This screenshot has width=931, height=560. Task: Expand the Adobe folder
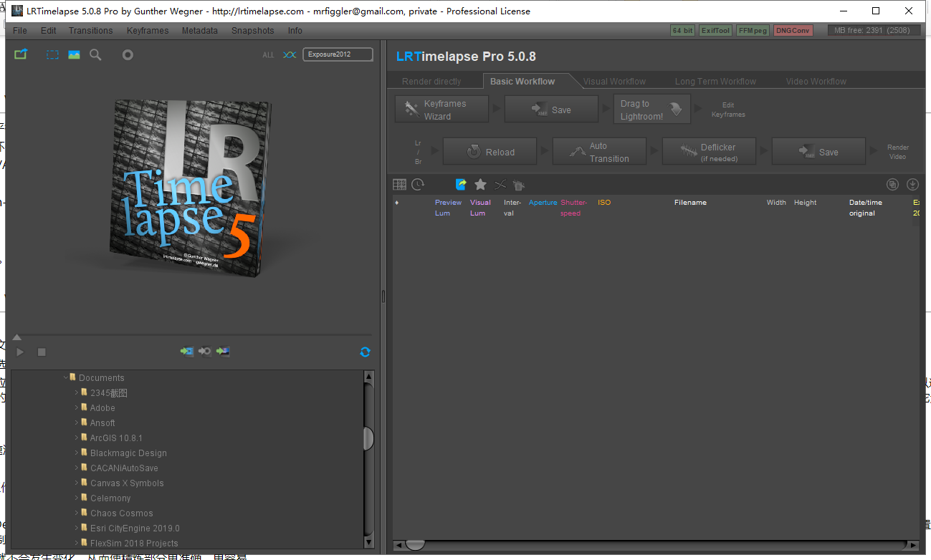[77, 407]
